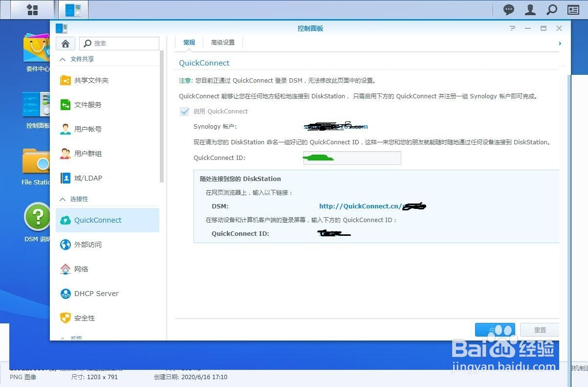This screenshot has height=387, width=588.
Task: Click the Network house icon (网络)
Action: [x=65, y=269]
